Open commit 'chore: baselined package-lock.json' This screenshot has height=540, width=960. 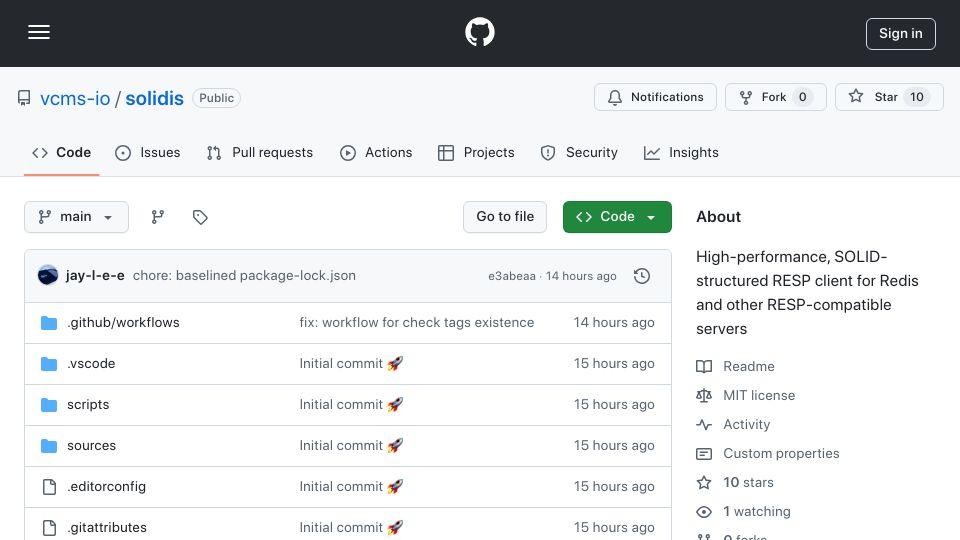click(244, 276)
